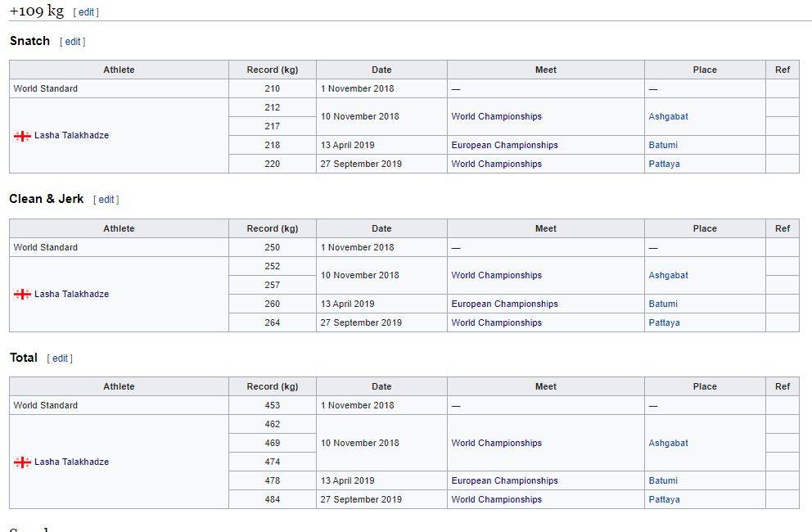812x532 pixels.
Task: Open Ashgabat link in Snatch table
Action: pos(668,116)
